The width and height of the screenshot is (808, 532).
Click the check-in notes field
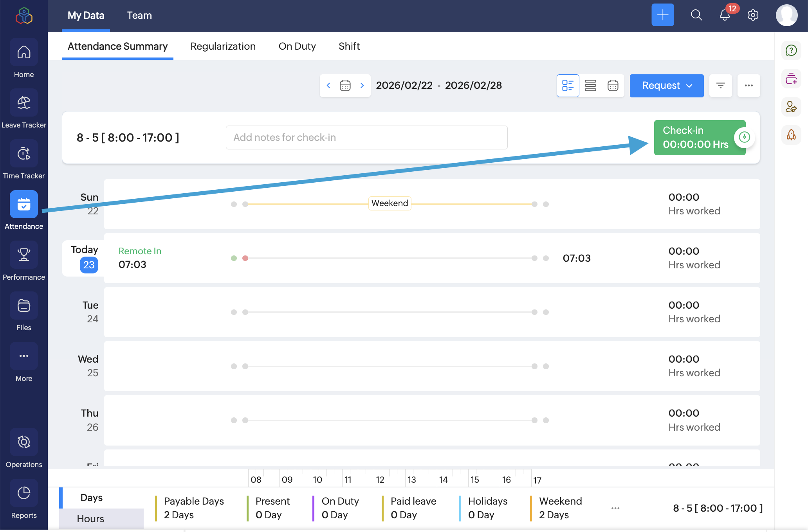(366, 137)
